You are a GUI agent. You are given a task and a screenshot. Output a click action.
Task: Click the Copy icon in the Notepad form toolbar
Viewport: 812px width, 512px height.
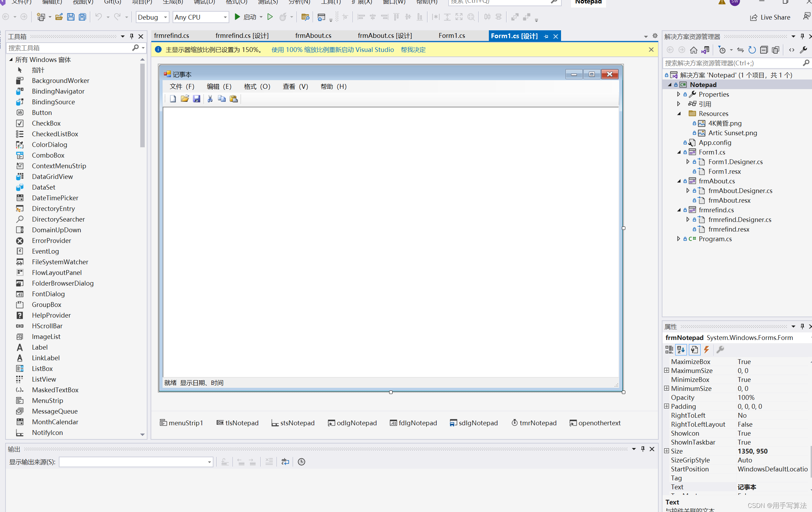point(222,99)
